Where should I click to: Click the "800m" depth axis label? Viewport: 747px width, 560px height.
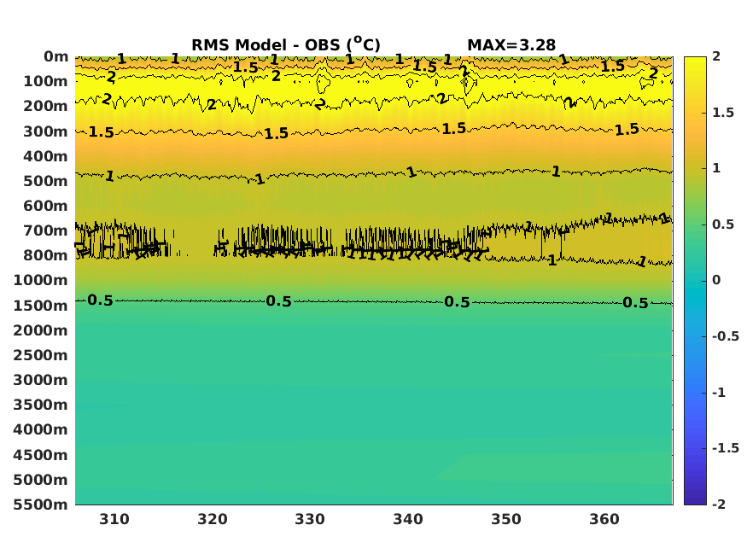point(45,255)
